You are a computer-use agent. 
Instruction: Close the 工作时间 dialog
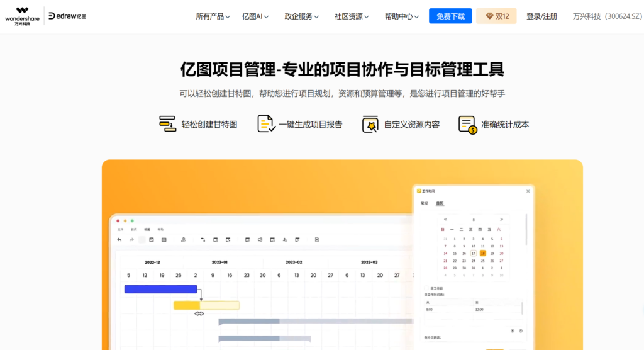tap(528, 191)
